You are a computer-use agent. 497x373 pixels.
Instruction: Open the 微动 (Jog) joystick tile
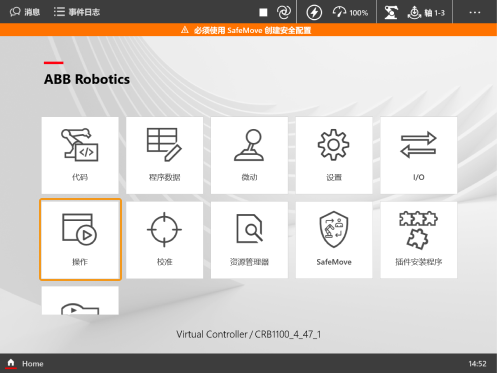coord(249,155)
